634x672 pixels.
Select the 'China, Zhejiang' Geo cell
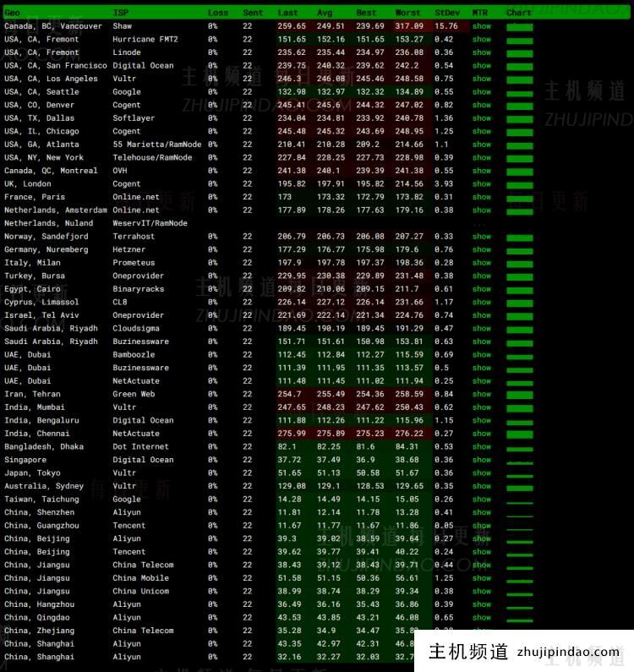tap(39, 631)
